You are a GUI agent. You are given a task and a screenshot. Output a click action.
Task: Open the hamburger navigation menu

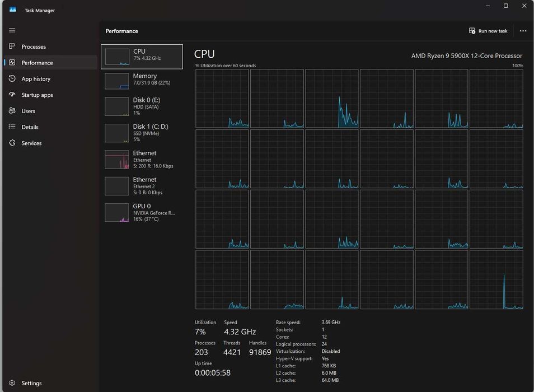click(12, 30)
